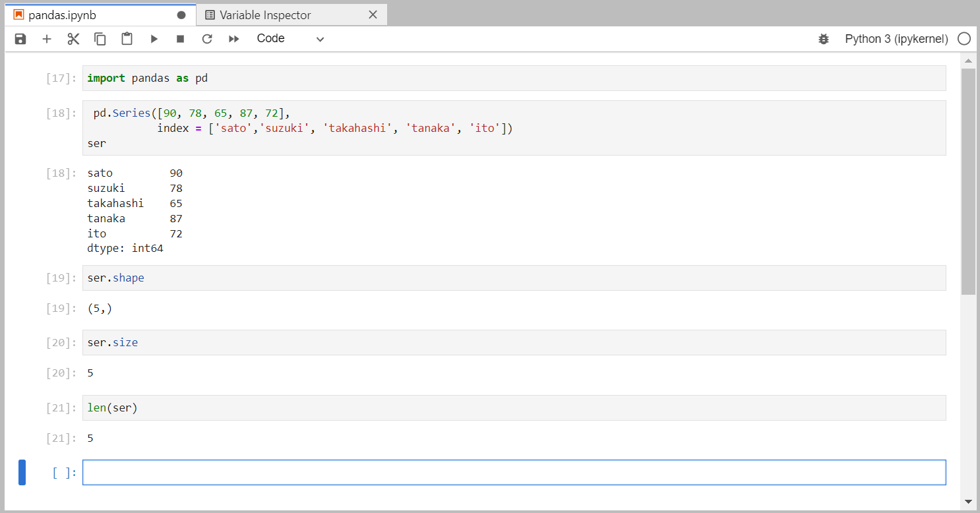980x513 pixels.
Task: Select the execution count label [21]
Action: [60, 407]
